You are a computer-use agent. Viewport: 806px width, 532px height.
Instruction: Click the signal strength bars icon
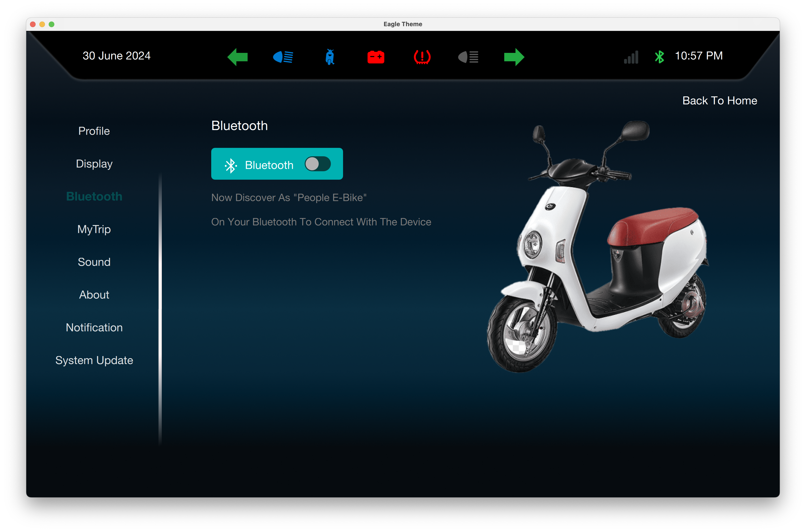coord(631,57)
